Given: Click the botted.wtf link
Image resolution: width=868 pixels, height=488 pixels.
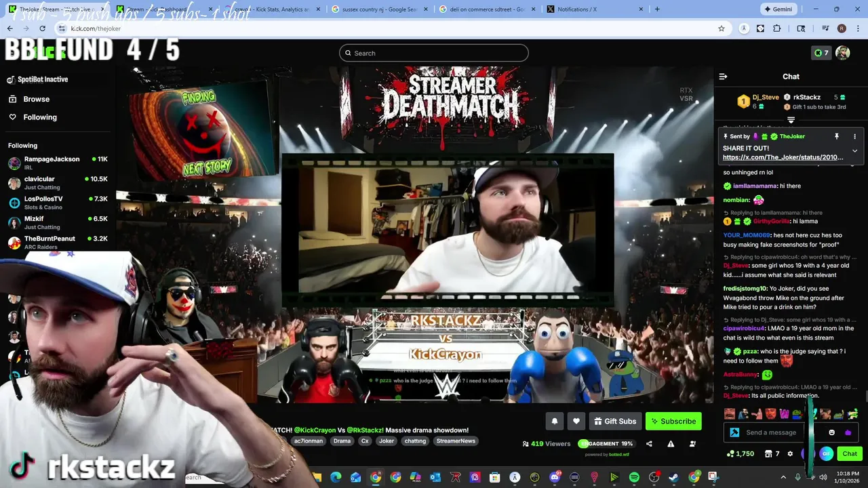Looking at the screenshot, I should click(620, 455).
